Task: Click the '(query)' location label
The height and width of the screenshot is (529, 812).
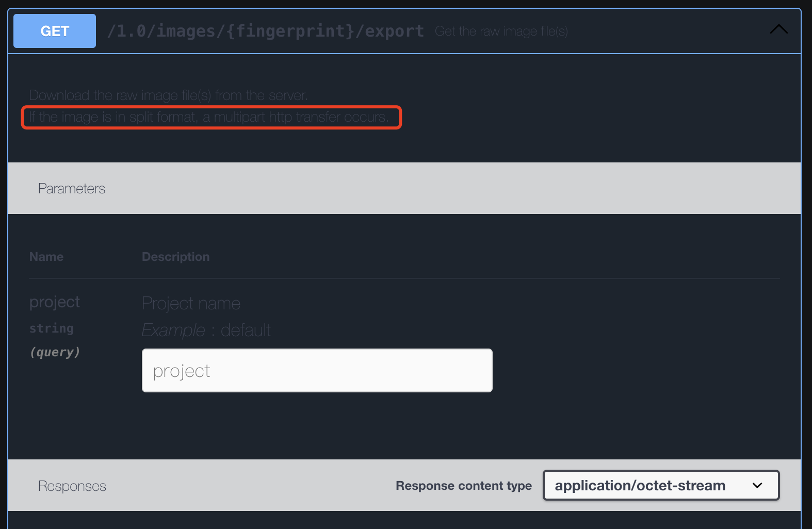Action: 55,352
